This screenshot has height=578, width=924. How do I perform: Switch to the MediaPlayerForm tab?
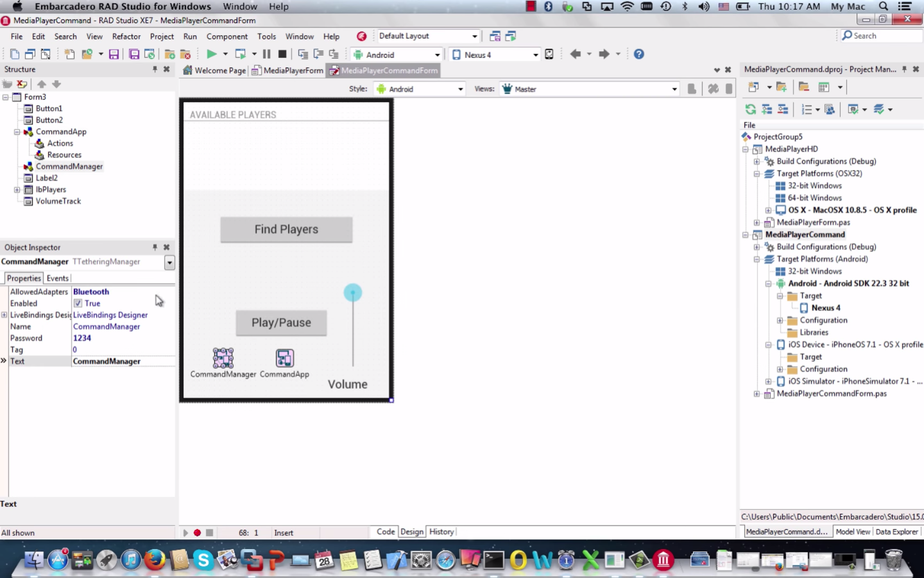pos(287,71)
